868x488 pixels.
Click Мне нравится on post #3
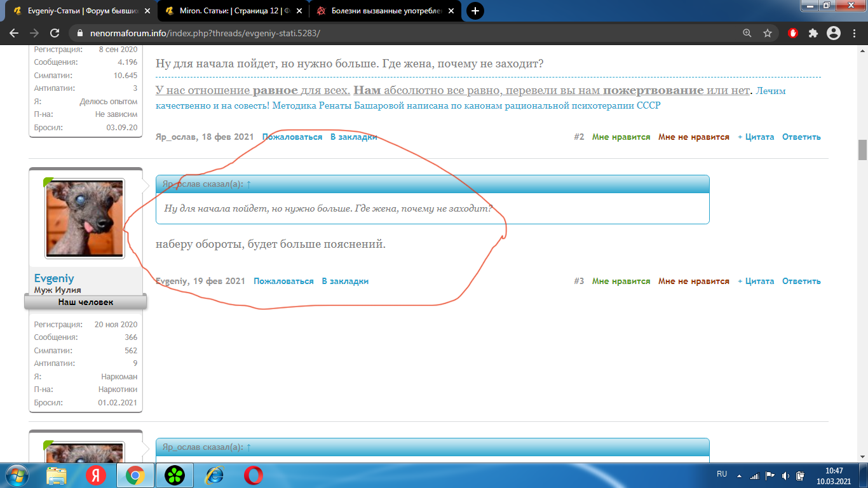621,281
